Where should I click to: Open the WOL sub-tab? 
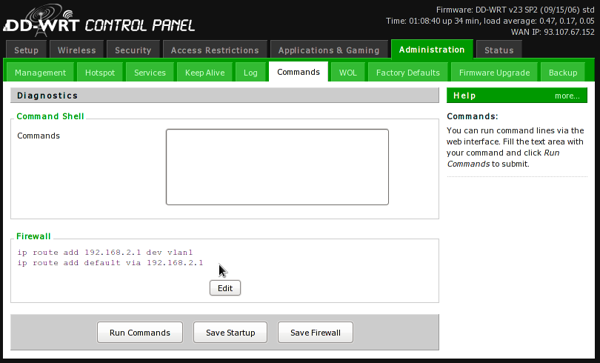[x=348, y=73]
